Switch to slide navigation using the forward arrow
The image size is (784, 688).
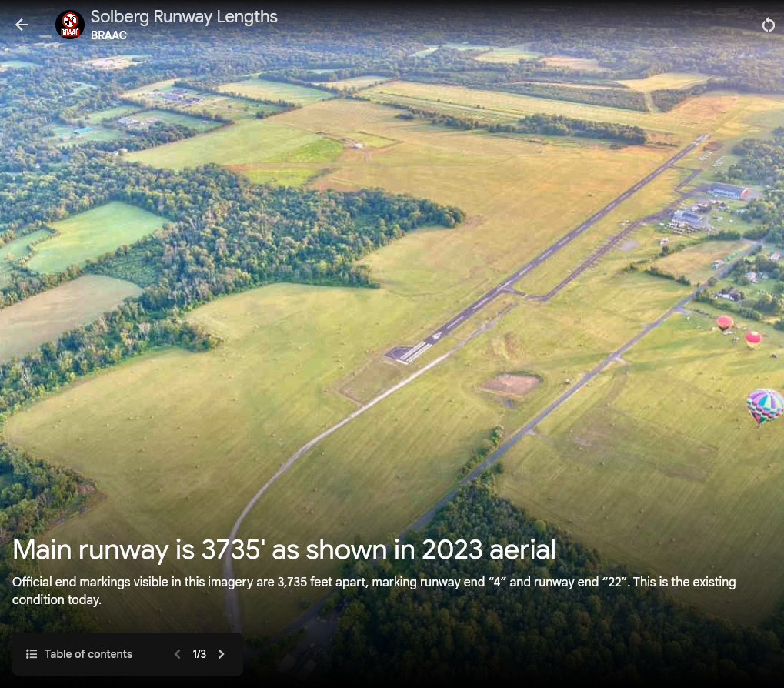point(221,653)
